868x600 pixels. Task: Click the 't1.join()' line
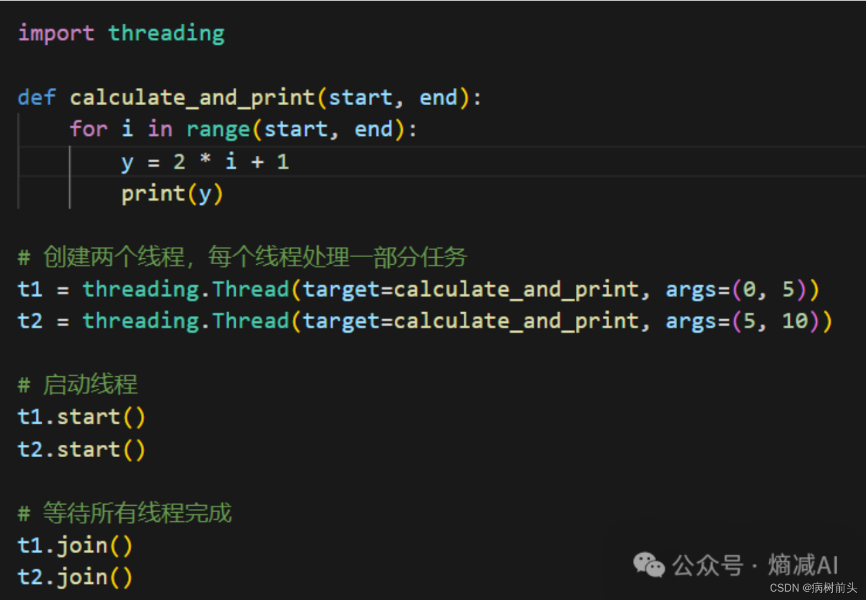coord(75,546)
